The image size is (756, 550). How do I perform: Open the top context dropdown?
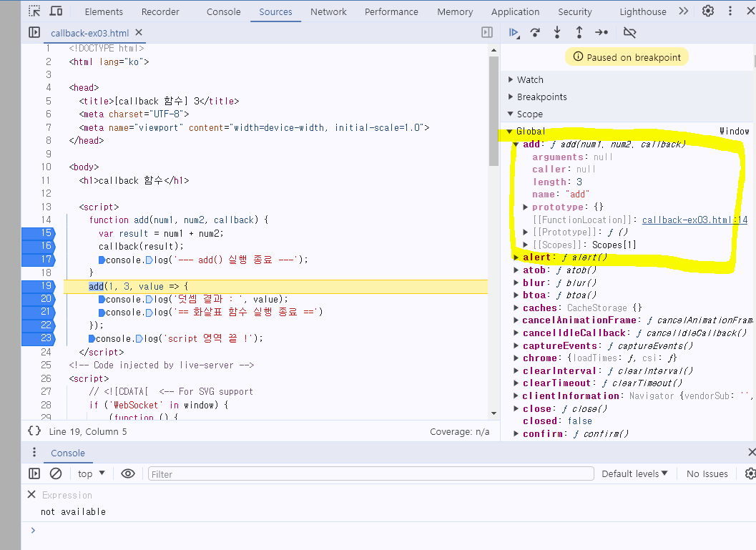click(91, 474)
